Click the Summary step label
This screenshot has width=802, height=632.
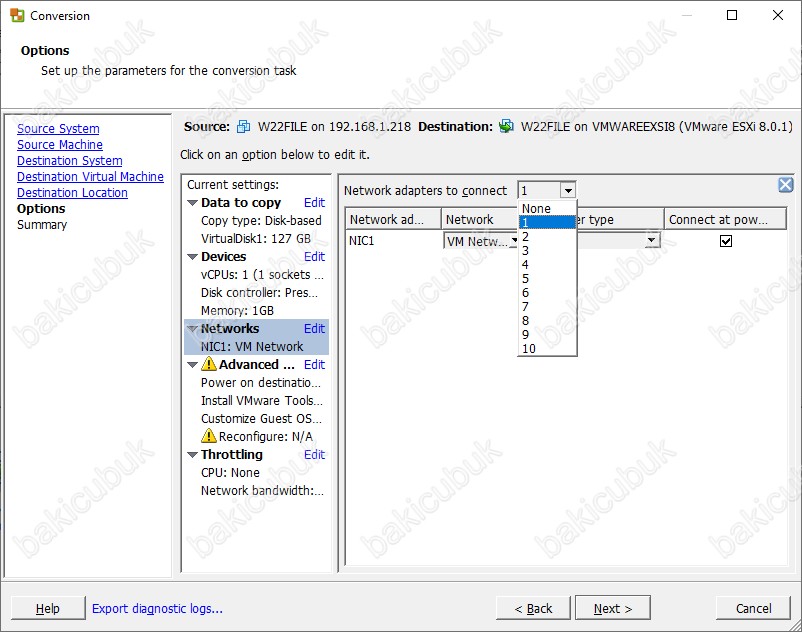point(42,225)
